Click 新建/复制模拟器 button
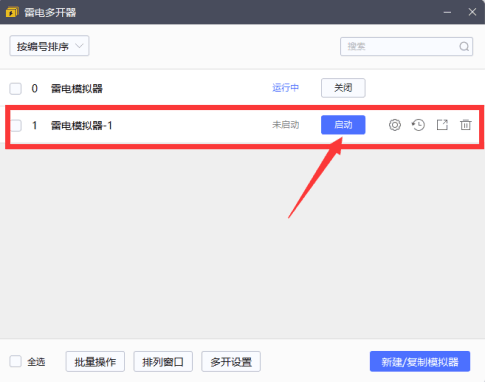This screenshot has height=383, width=486. point(420,362)
